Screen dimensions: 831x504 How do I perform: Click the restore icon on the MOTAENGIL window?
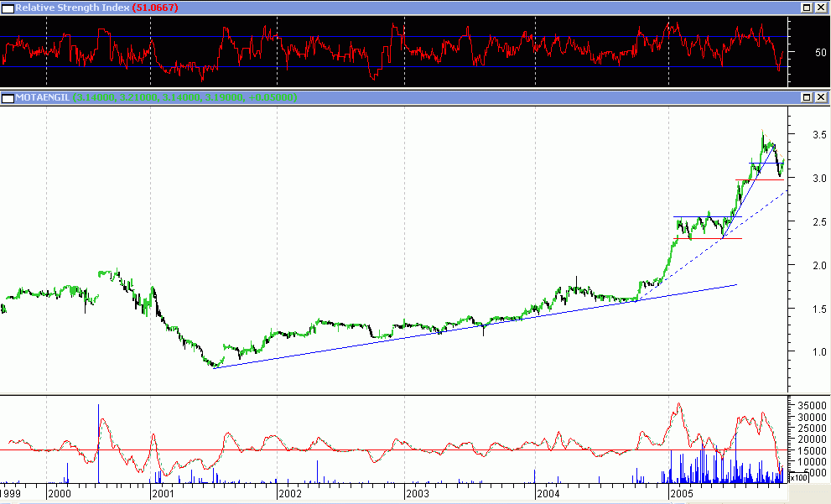(x=807, y=97)
